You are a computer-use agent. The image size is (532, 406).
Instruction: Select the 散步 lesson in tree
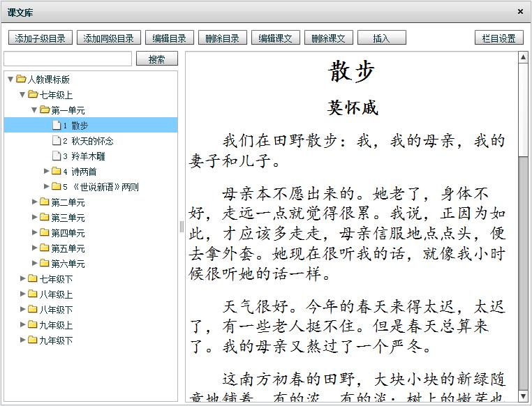(x=80, y=126)
